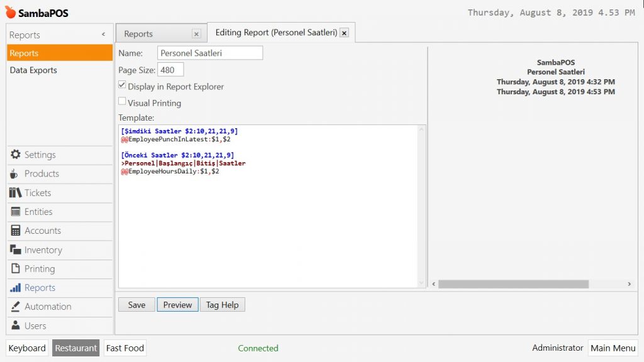
Task: Open Users via person icon
Action: (16, 326)
